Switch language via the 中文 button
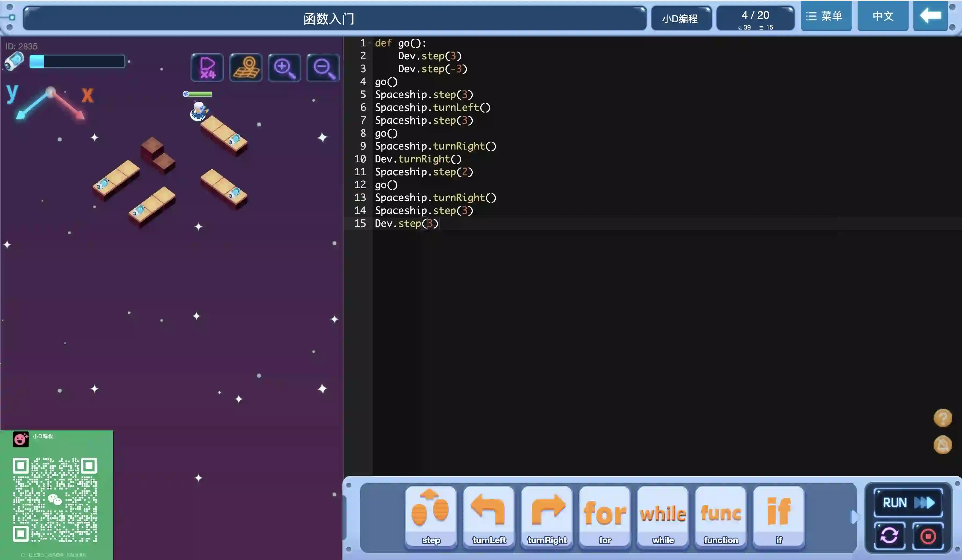The height and width of the screenshot is (560, 962). pos(883,16)
